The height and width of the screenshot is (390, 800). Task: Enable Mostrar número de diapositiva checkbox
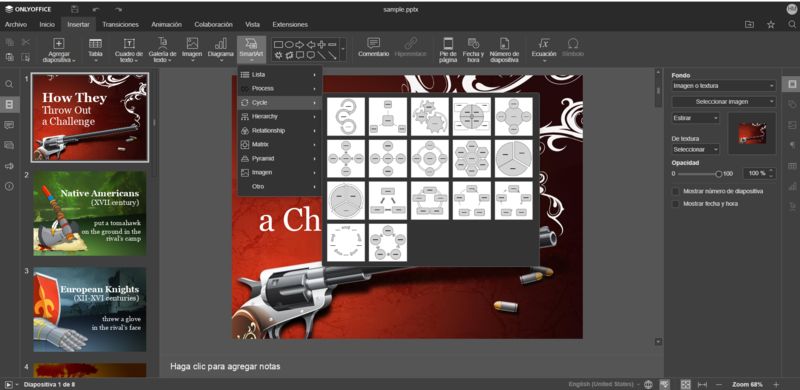[x=676, y=191]
